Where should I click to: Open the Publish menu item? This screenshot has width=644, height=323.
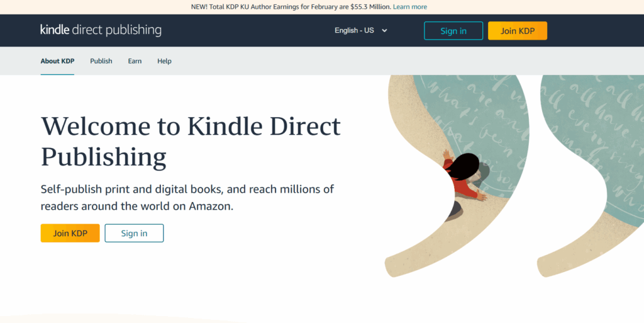(101, 61)
